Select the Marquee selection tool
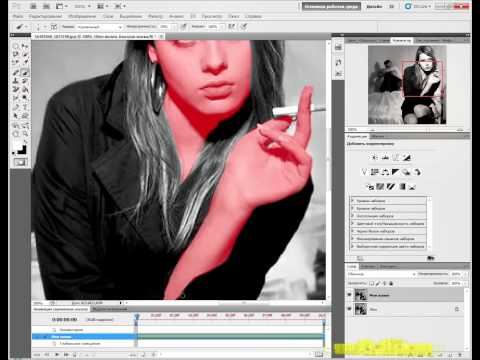 (x=16, y=46)
